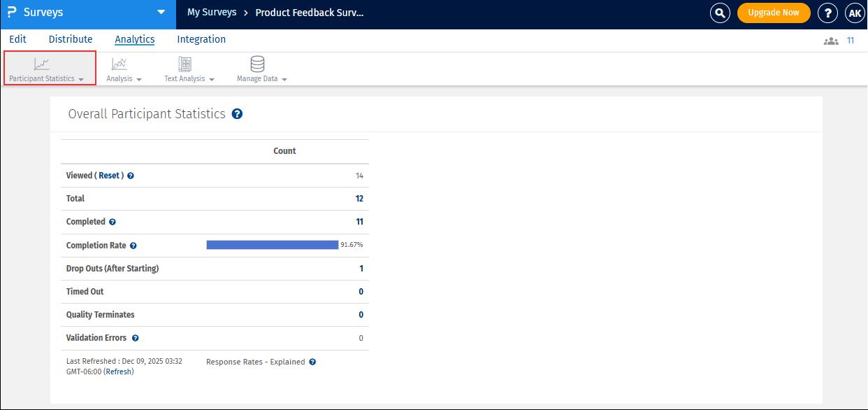Open the Text Analysis icon
Screen dimensions: 868x410
pos(185,64)
